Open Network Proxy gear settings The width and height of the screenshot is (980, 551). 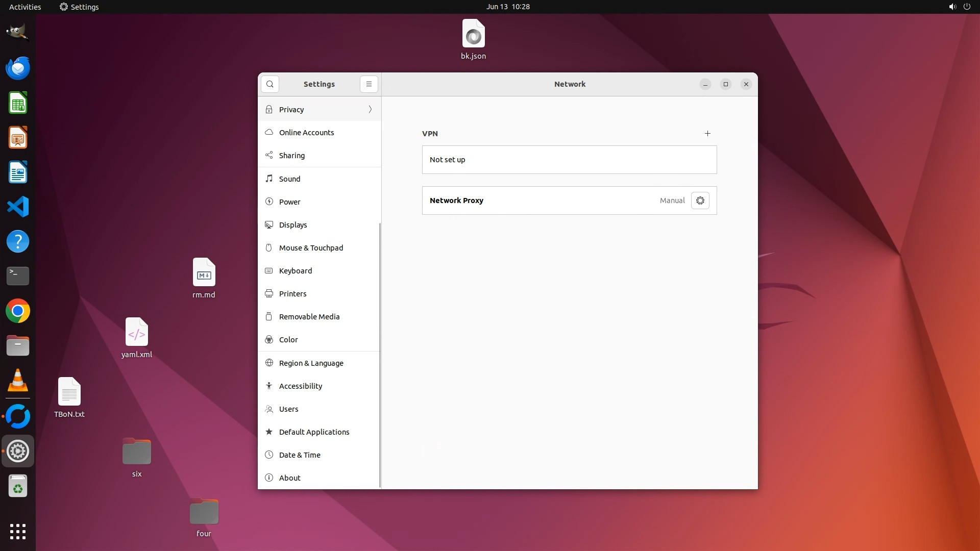pos(700,201)
